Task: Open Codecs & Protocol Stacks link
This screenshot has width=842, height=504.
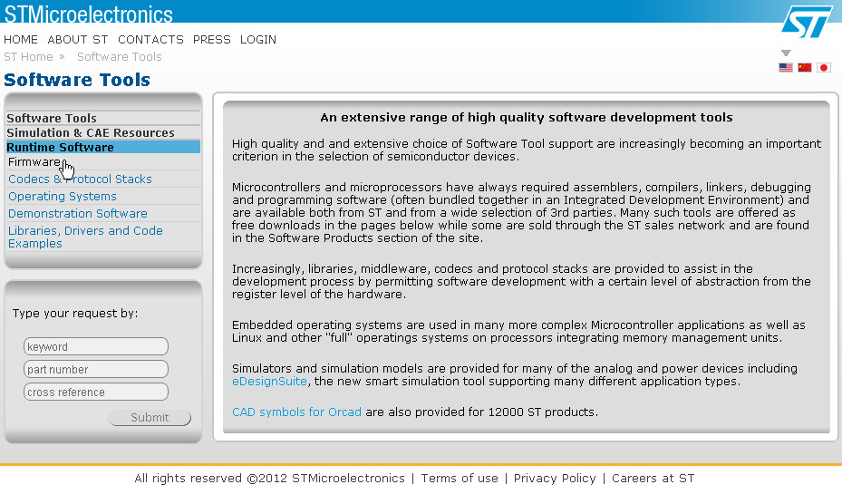Action: point(80,179)
